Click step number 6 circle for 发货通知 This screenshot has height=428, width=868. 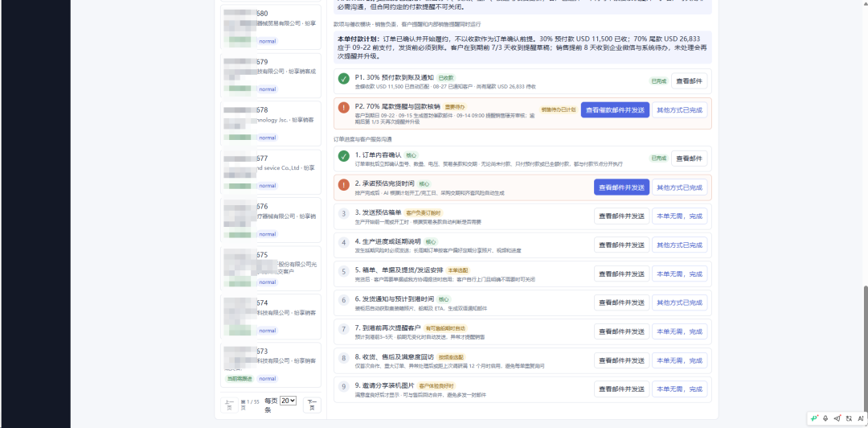344,300
